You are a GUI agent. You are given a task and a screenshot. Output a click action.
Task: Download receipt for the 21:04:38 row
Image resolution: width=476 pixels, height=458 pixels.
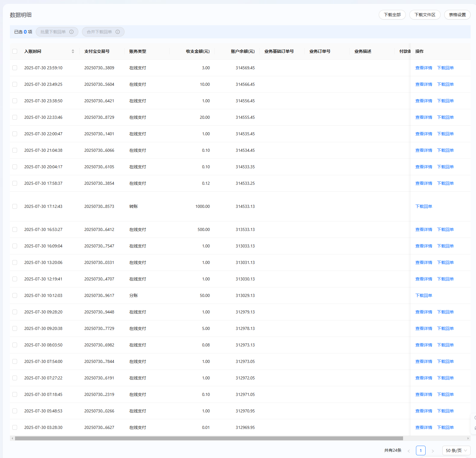(445, 150)
